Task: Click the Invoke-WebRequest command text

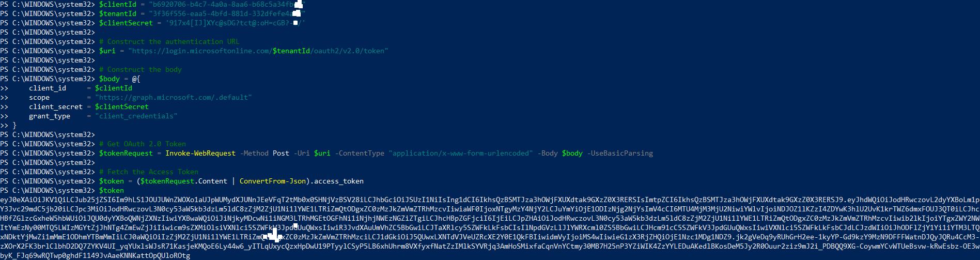Action: pos(200,154)
